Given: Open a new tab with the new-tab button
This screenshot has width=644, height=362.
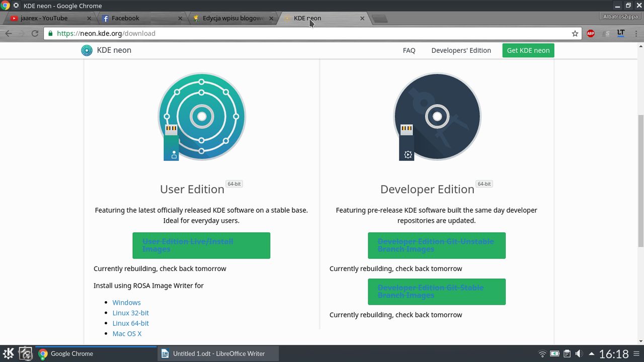Looking at the screenshot, I should click(x=380, y=19).
